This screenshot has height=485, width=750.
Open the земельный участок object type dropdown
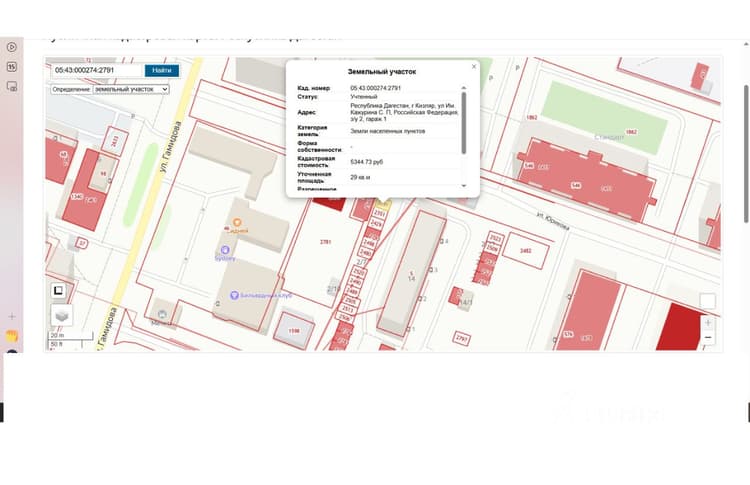[131, 89]
